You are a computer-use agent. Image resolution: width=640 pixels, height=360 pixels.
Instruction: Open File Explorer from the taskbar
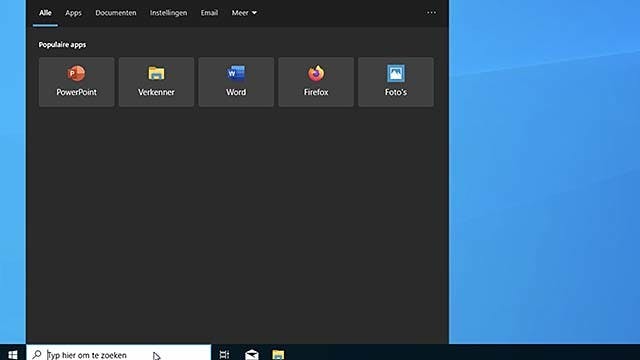click(x=278, y=354)
